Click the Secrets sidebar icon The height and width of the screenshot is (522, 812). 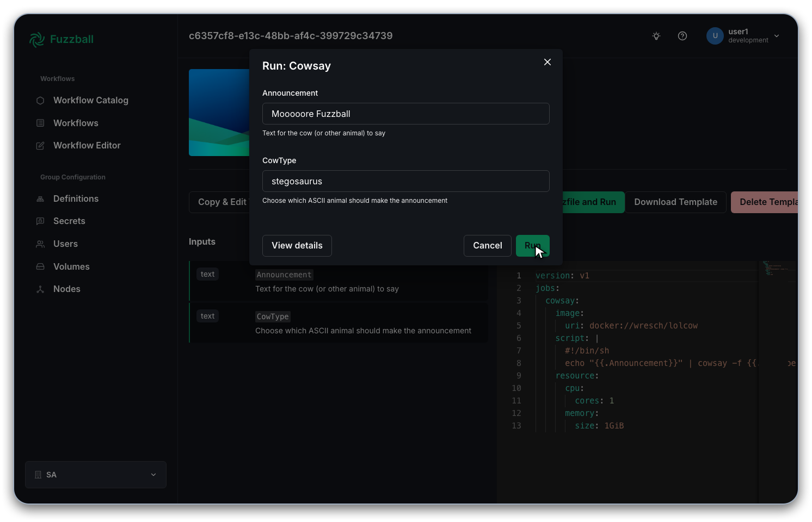tap(40, 221)
